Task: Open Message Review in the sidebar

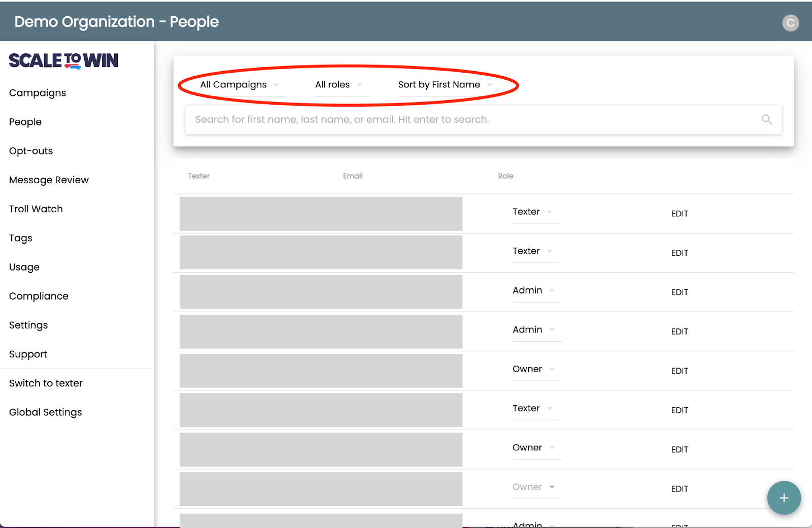Action: pyautogui.click(x=49, y=180)
